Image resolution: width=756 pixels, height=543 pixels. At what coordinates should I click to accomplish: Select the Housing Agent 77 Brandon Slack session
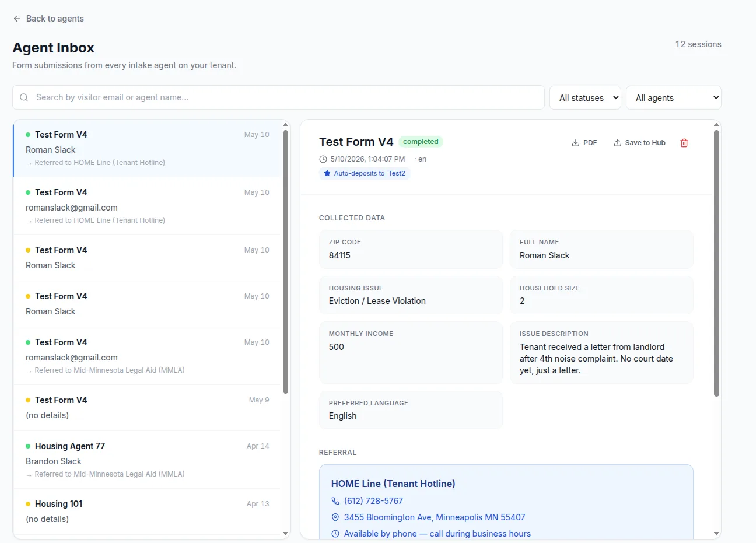point(147,460)
